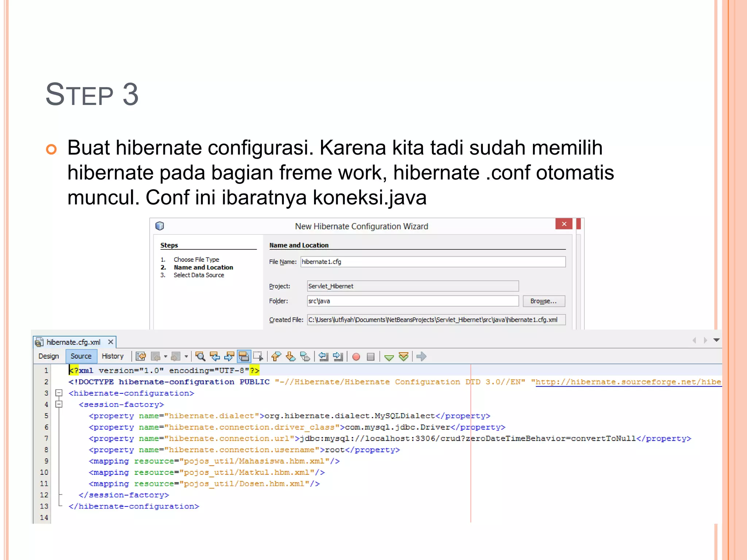This screenshot has height=560, width=747.
Task: Click the 'Name and Location' wizard panel heading
Action: pyautogui.click(x=299, y=245)
